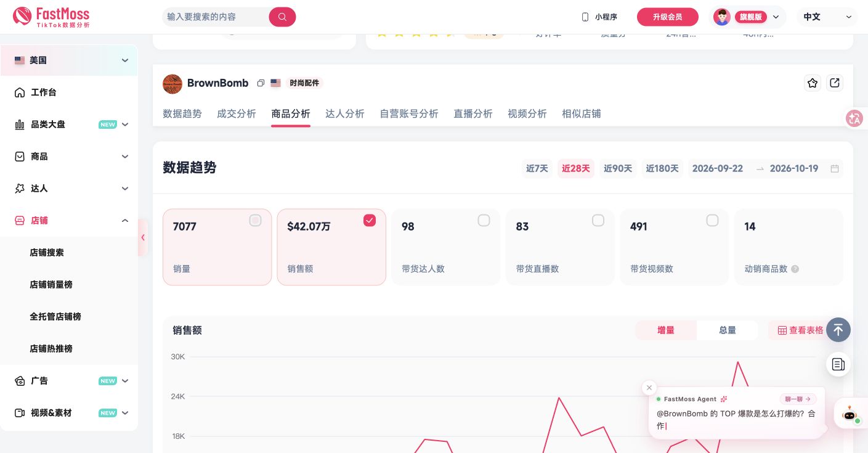Open 店铺销量榜 in the sidebar
The image size is (868, 453).
point(51,285)
